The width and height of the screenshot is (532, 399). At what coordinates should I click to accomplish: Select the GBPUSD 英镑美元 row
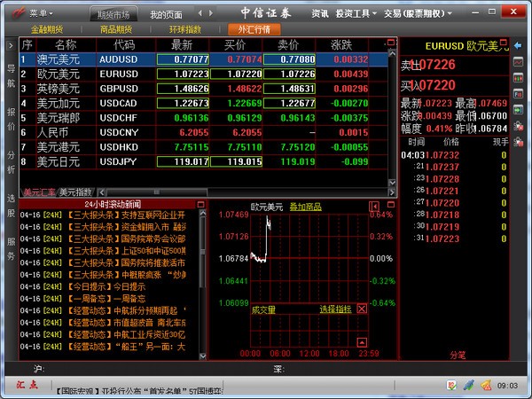204,89
